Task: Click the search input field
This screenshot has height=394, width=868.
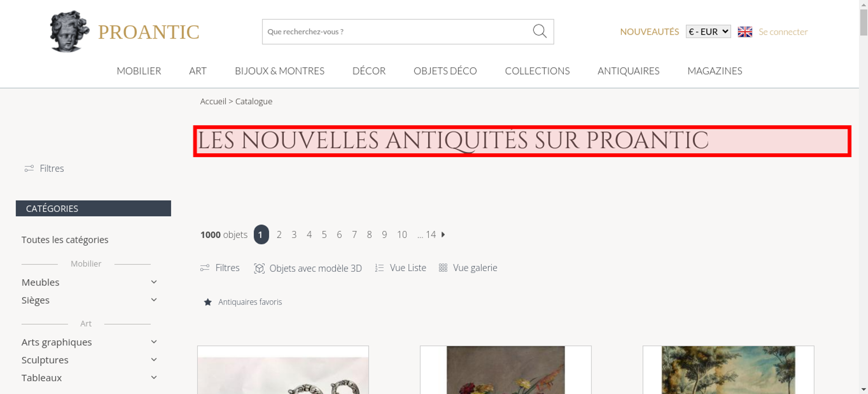Action: tap(397, 32)
